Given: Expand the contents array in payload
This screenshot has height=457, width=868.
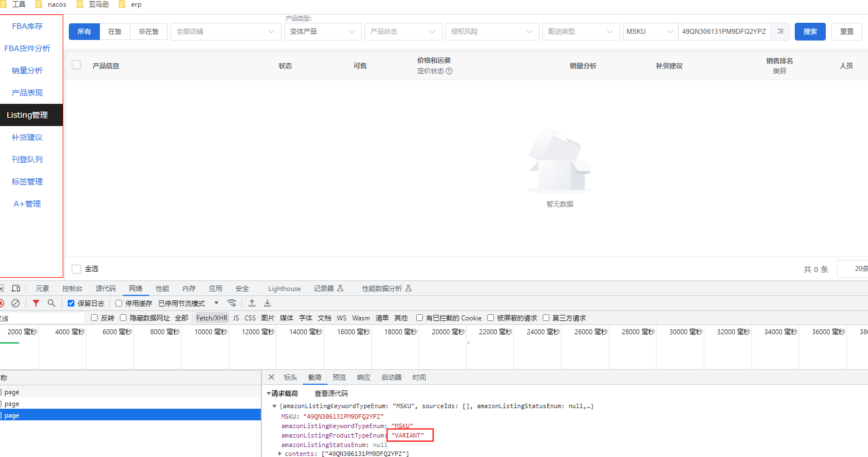Looking at the screenshot, I should (280, 454).
